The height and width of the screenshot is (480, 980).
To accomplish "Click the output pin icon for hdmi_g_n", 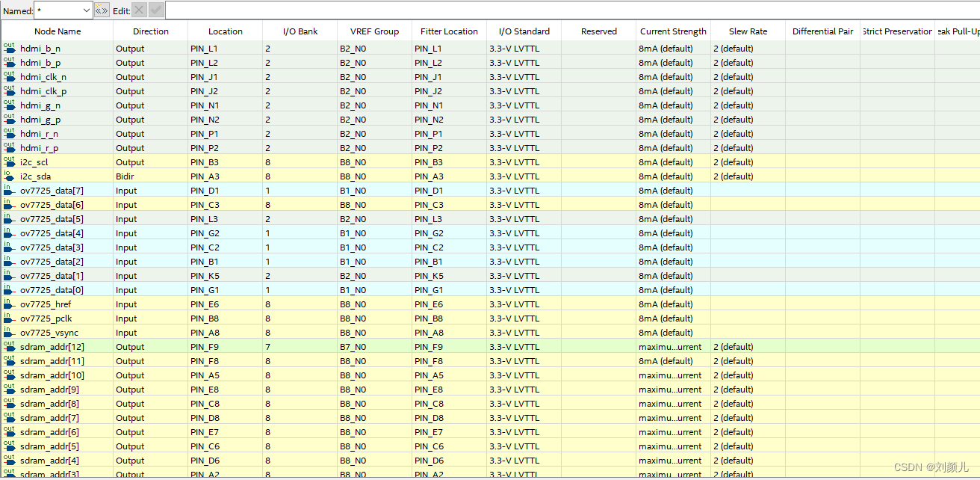I will coord(9,105).
